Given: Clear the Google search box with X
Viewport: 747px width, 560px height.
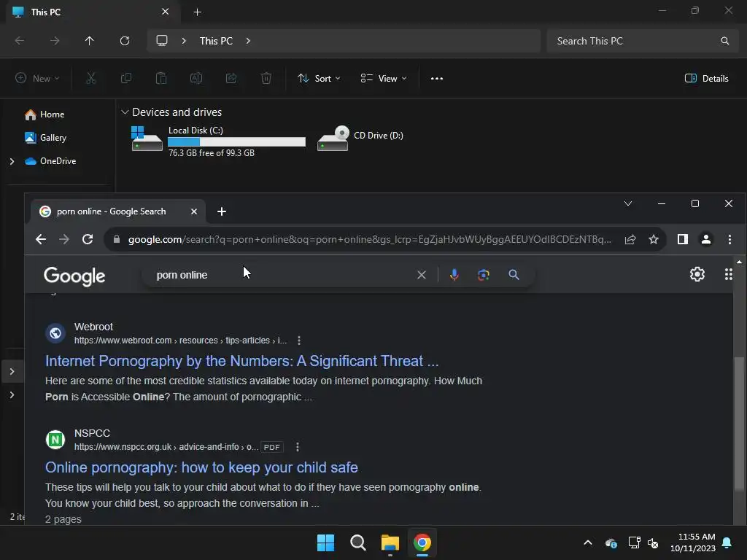Looking at the screenshot, I should pos(421,275).
